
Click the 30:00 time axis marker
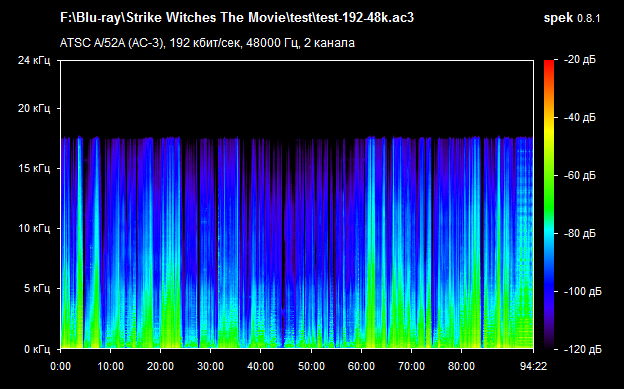210,366
